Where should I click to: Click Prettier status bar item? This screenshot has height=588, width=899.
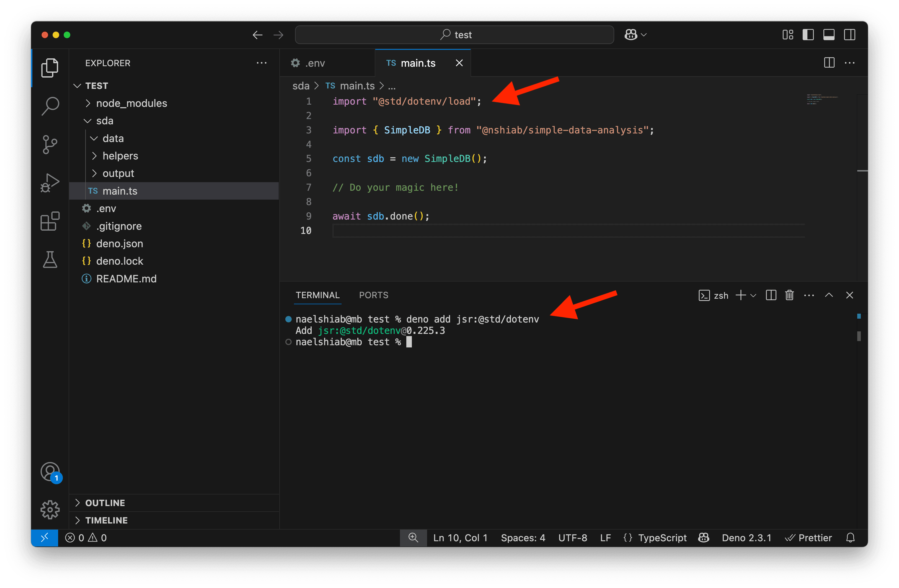pyautogui.click(x=808, y=538)
